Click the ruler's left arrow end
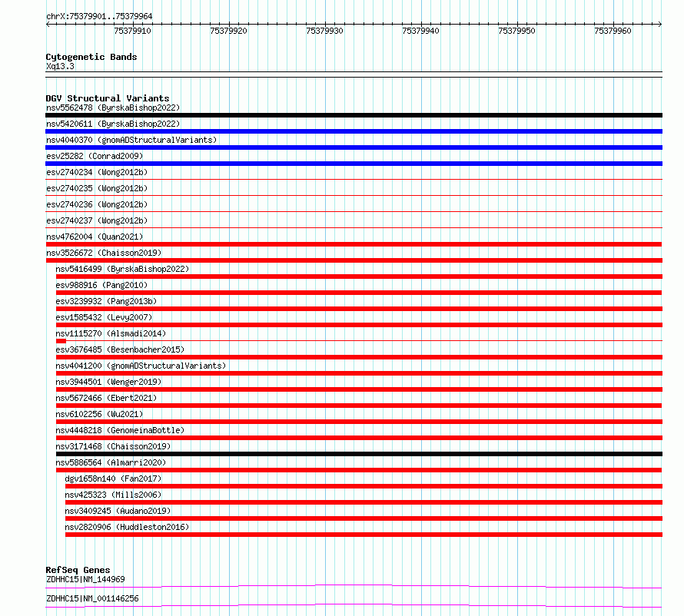The height and width of the screenshot is (616, 684). click(48, 24)
